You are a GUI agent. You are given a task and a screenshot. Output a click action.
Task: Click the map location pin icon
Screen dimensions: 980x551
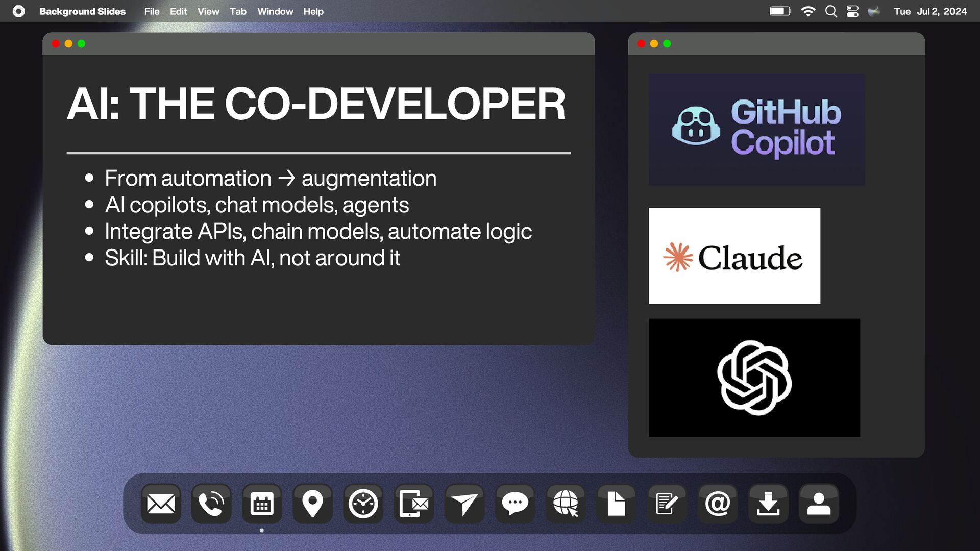pyautogui.click(x=312, y=504)
